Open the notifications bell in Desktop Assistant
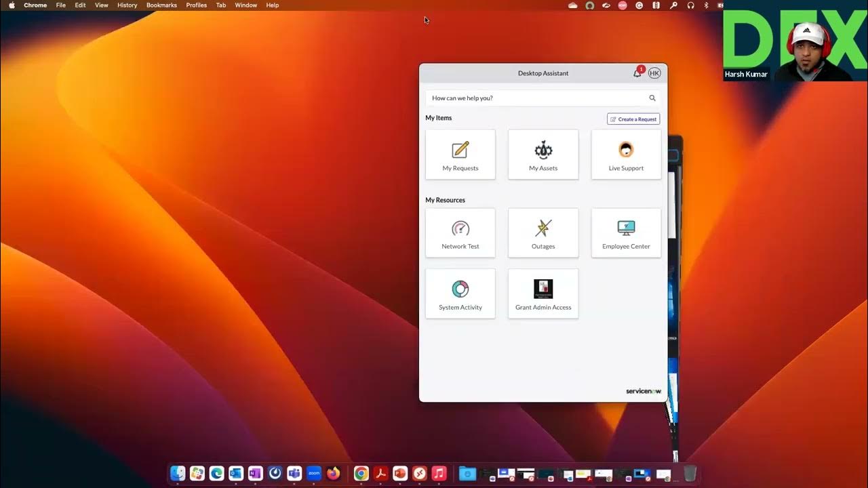Viewport: 868px width, 488px height. (x=637, y=73)
